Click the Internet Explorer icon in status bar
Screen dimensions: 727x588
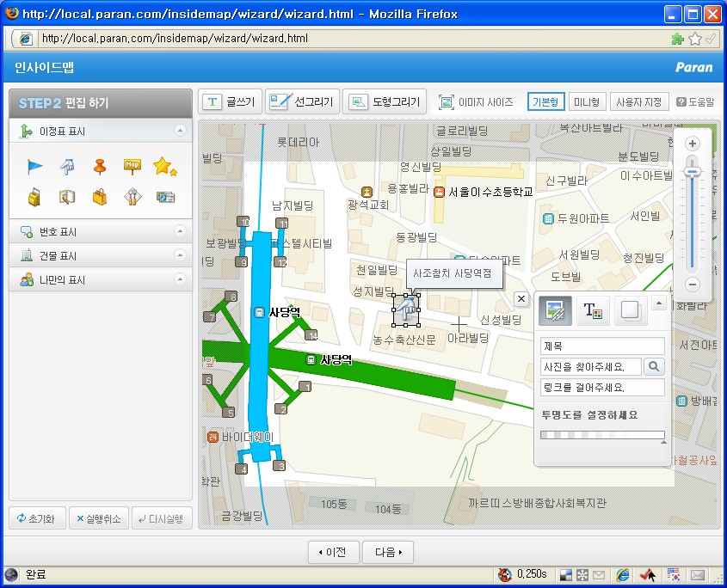[623, 575]
